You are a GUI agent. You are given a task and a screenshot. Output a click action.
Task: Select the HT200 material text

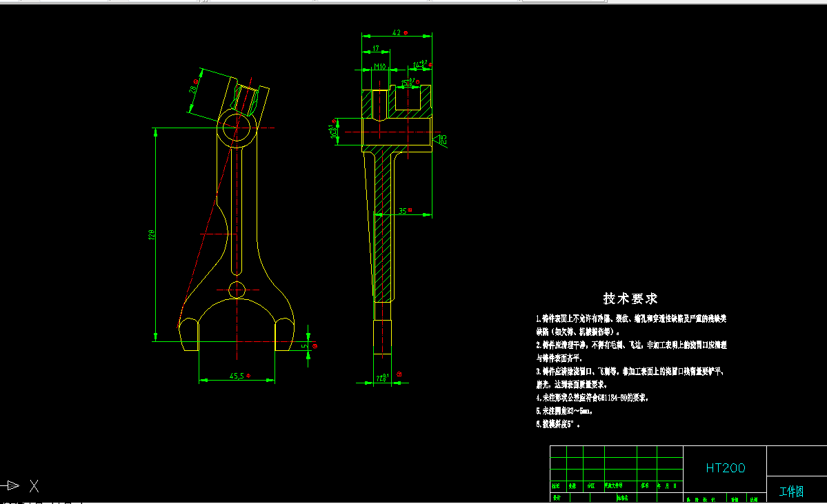tap(725, 467)
